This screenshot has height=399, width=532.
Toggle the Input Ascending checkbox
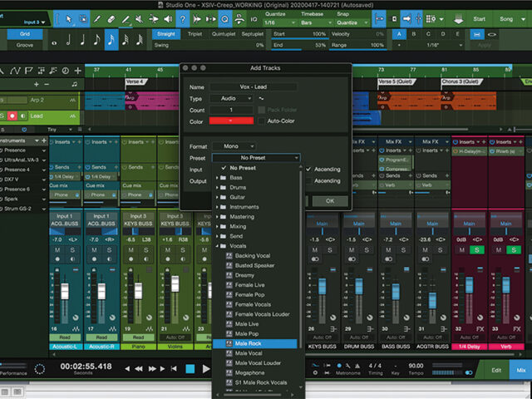tap(309, 169)
